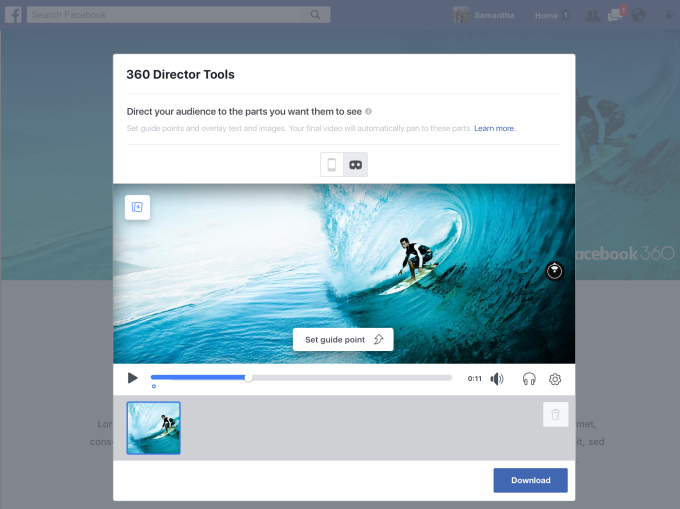Click the Facebook logo in top bar
The image size is (680, 509).
click(x=14, y=15)
